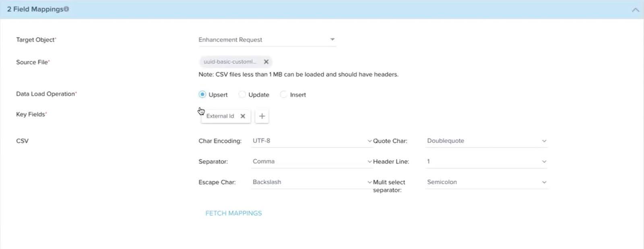644x249 pixels.
Task: Open the Char Encoding UTF-8 dropdown
Action: pyautogui.click(x=312, y=141)
